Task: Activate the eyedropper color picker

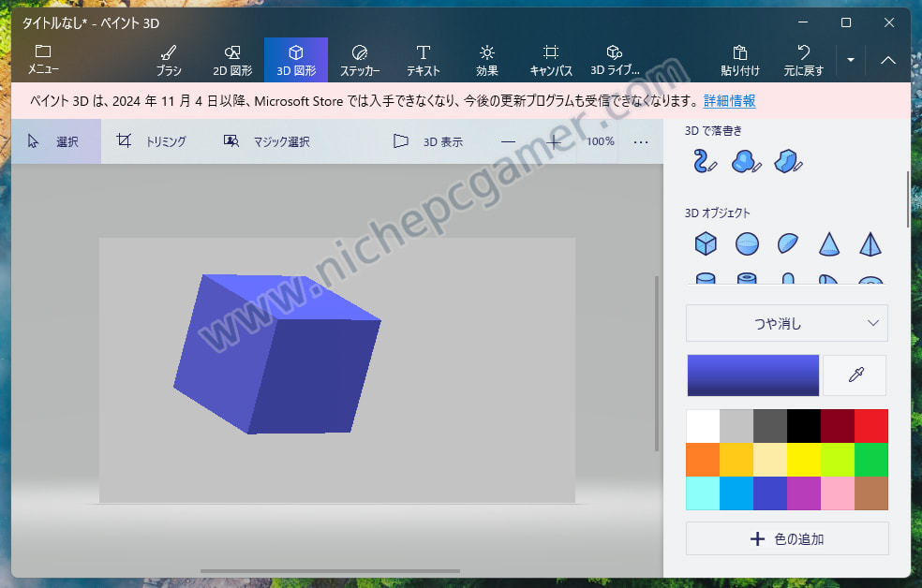Action: click(855, 375)
